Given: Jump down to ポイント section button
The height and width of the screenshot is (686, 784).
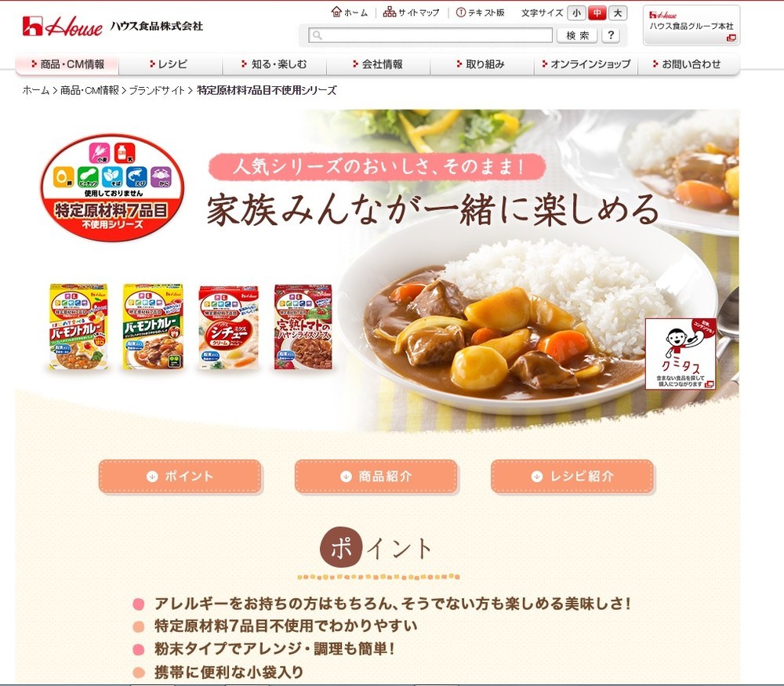Looking at the screenshot, I should (x=180, y=477).
